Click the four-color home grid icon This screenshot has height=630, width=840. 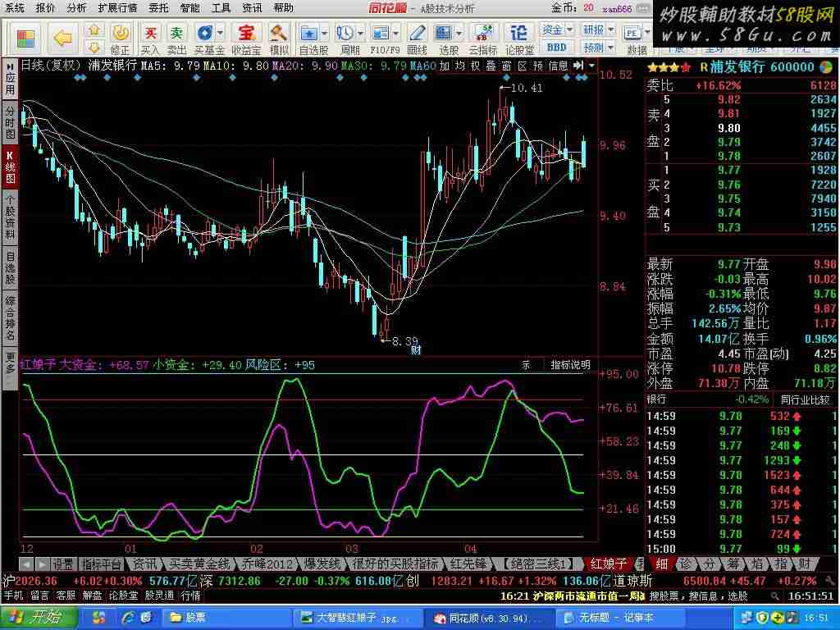pos(25,39)
